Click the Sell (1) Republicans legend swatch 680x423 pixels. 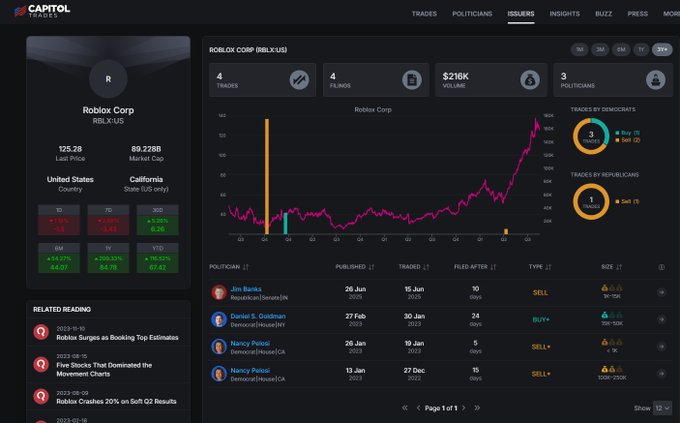617,201
